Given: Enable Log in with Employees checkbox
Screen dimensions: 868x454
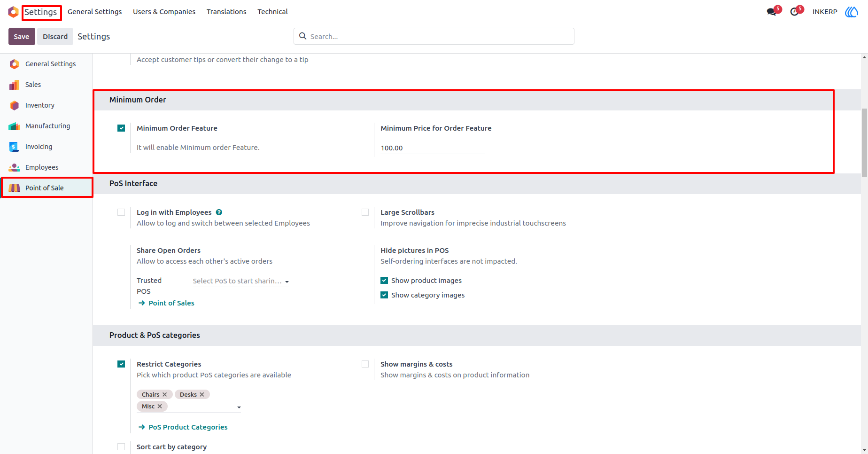Looking at the screenshot, I should (121, 212).
